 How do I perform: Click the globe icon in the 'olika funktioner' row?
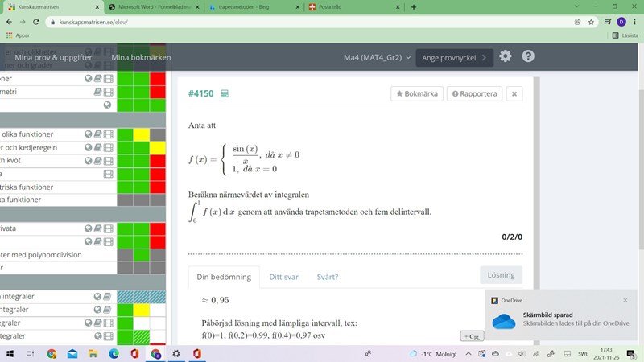pyautogui.click(x=88, y=134)
